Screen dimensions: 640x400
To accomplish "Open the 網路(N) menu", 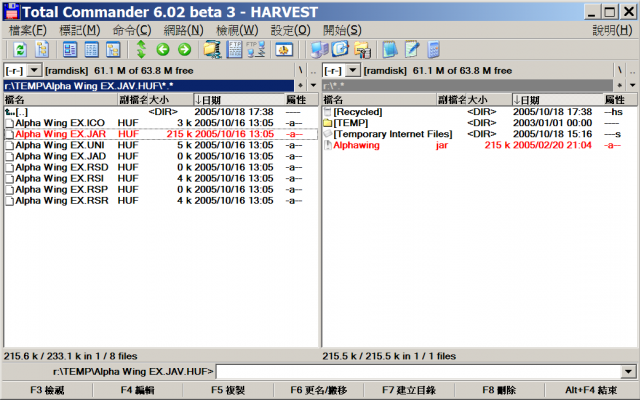I will click(183, 30).
